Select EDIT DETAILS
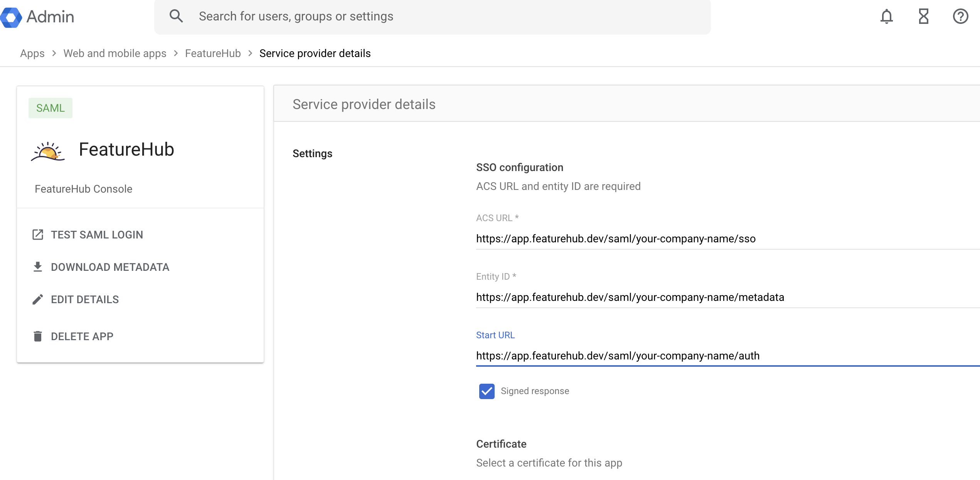The image size is (980, 480). 85,299
